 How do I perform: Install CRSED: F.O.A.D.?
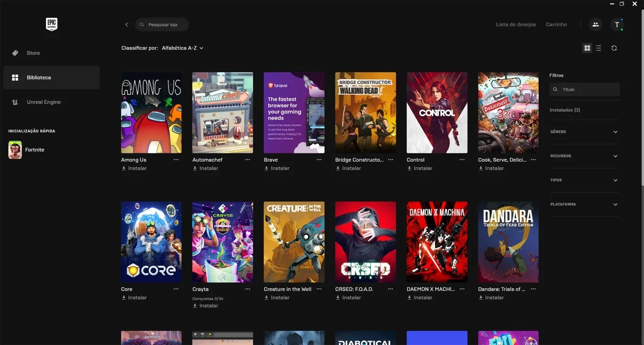tap(348, 298)
